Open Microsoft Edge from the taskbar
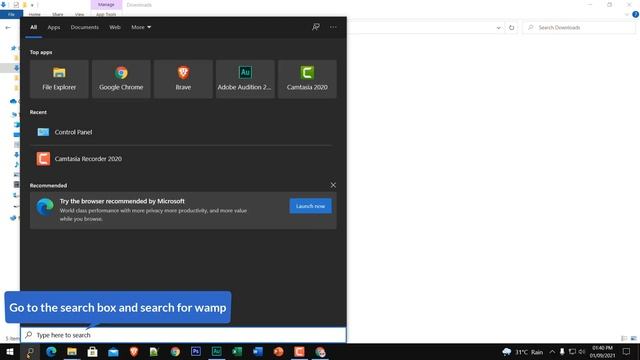 [51, 352]
